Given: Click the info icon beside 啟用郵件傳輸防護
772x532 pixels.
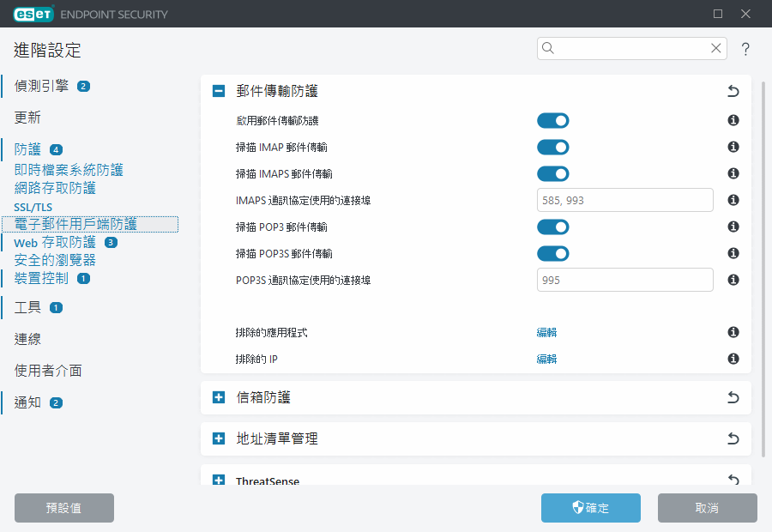Looking at the screenshot, I should point(733,121).
